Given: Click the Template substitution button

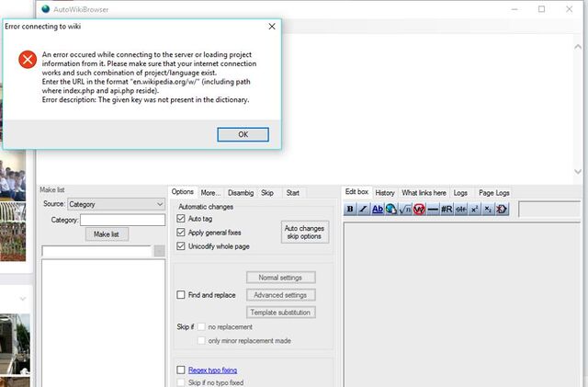Looking at the screenshot, I should point(280,313).
